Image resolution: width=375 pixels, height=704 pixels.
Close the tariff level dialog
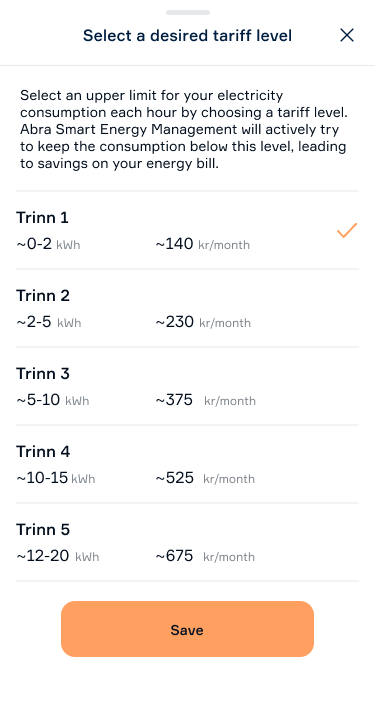[x=347, y=35]
